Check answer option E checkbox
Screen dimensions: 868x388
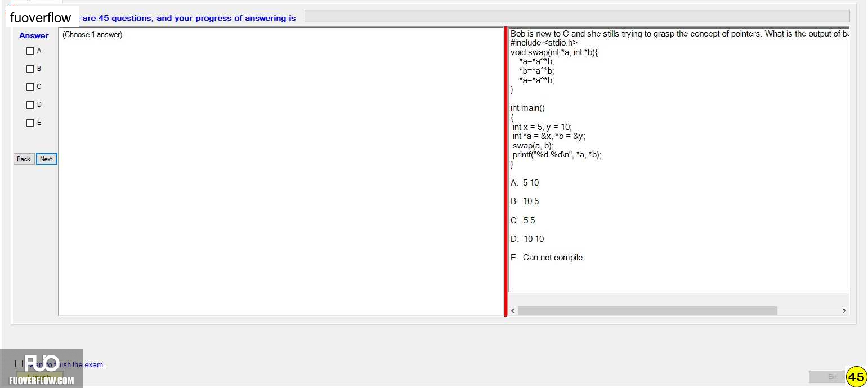tap(30, 123)
